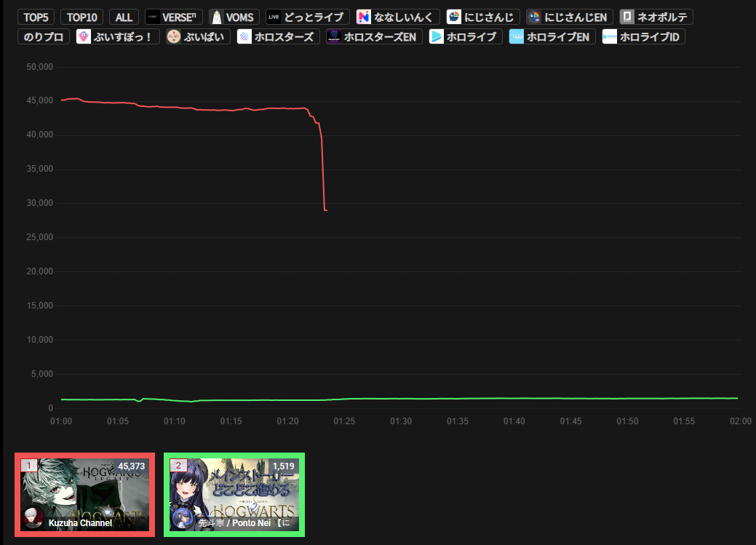Click the 15,000 y-axis label
The height and width of the screenshot is (545, 756).
coord(39,306)
